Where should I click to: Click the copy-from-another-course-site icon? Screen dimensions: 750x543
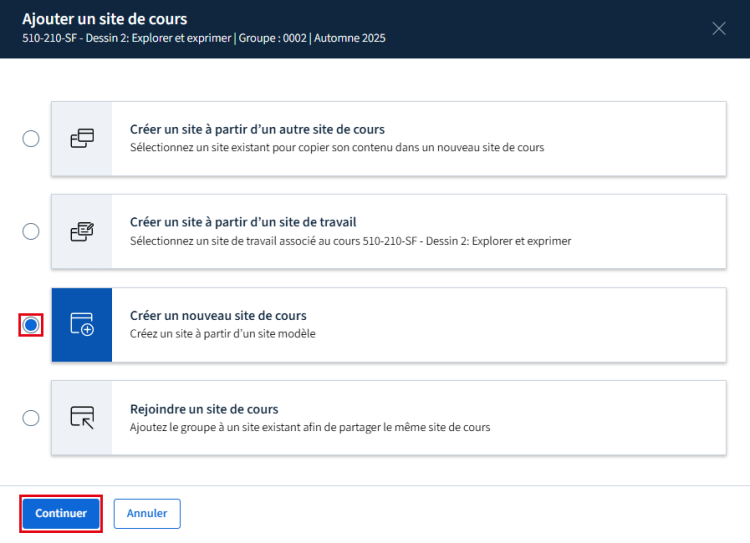point(81,139)
